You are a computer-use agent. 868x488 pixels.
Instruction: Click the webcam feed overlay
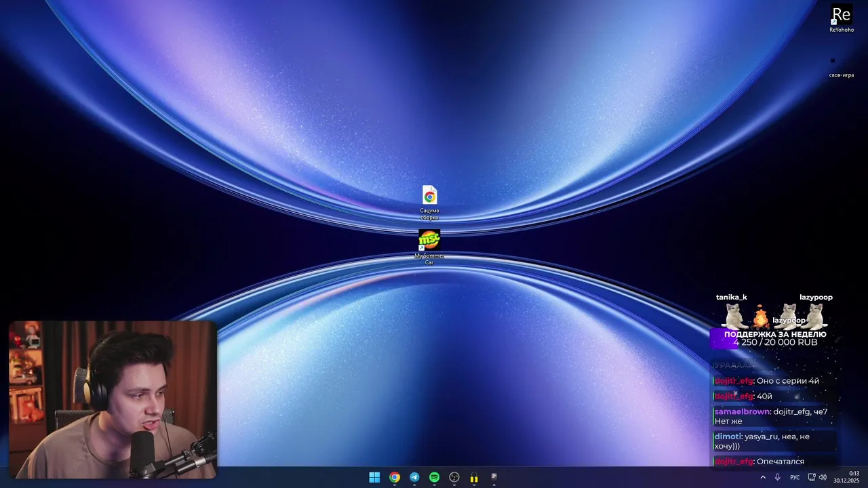point(113,400)
